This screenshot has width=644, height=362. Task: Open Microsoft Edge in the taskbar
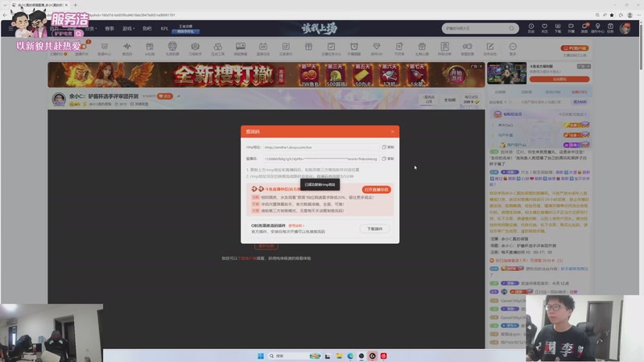click(350, 356)
